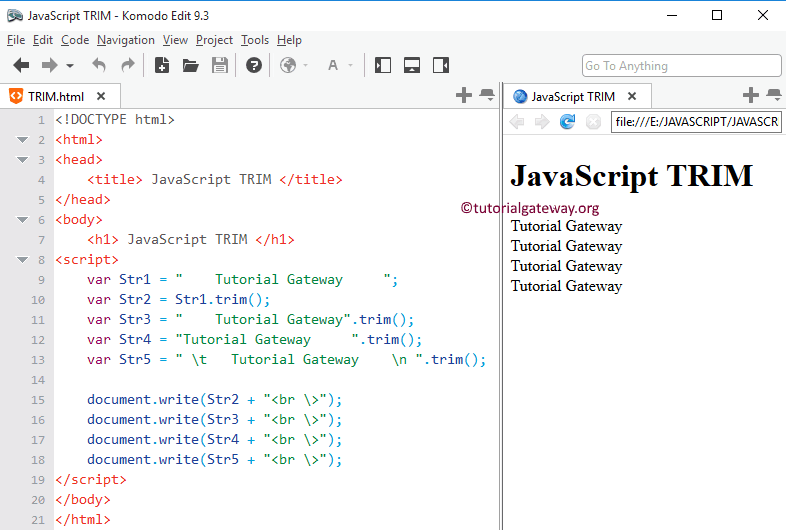This screenshot has height=530, width=786.
Task: Collapse the <head> fold on line 3
Action: [23, 160]
